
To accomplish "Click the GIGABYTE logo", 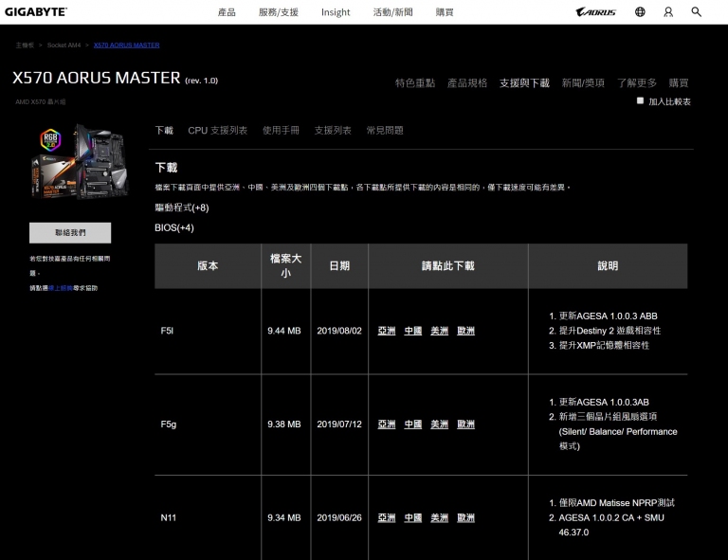I will [36, 12].
